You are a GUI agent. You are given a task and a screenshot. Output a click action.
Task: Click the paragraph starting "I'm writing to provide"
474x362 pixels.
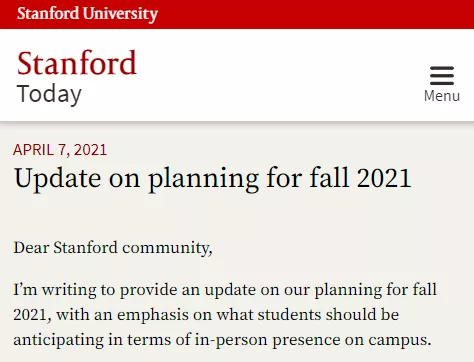pyautogui.click(x=225, y=315)
